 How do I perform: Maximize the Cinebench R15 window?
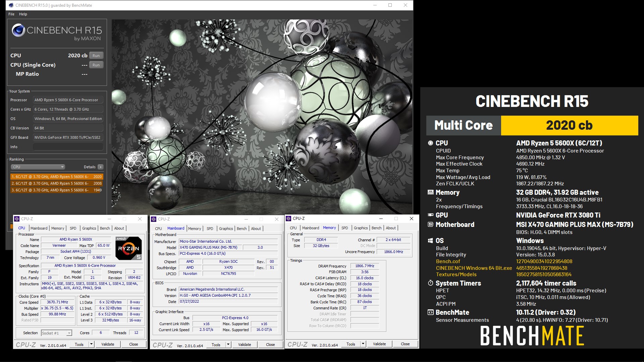point(390,5)
